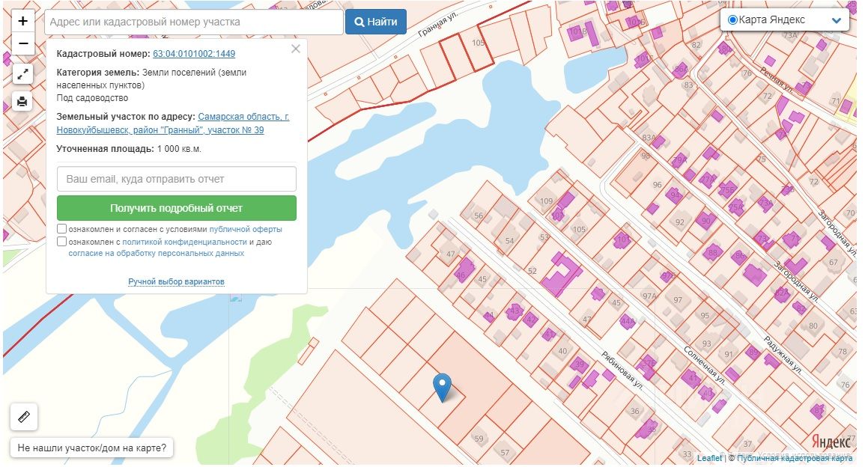Check the privacy policy consent checkbox

coord(62,241)
